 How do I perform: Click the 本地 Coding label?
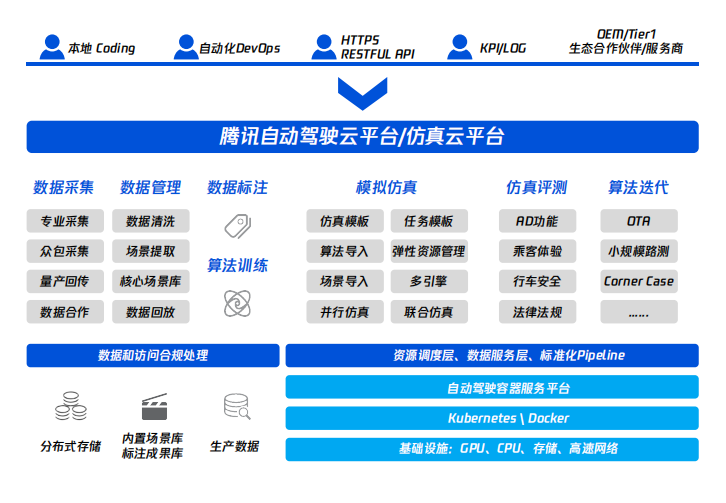[x=102, y=48]
